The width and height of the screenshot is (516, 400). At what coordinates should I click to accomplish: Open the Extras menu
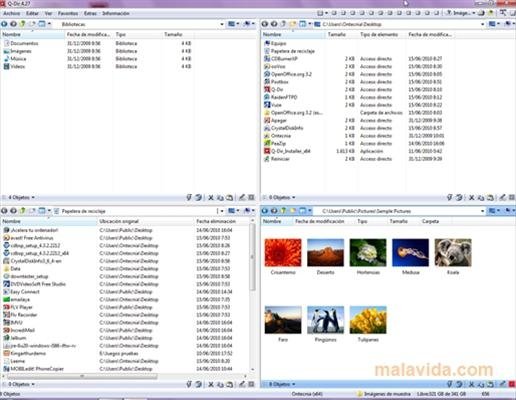tap(90, 13)
